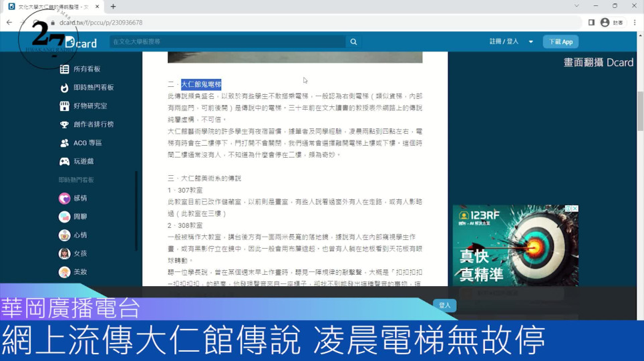Visit the 閒聊 board
This screenshot has height=361, width=644.
79,217
